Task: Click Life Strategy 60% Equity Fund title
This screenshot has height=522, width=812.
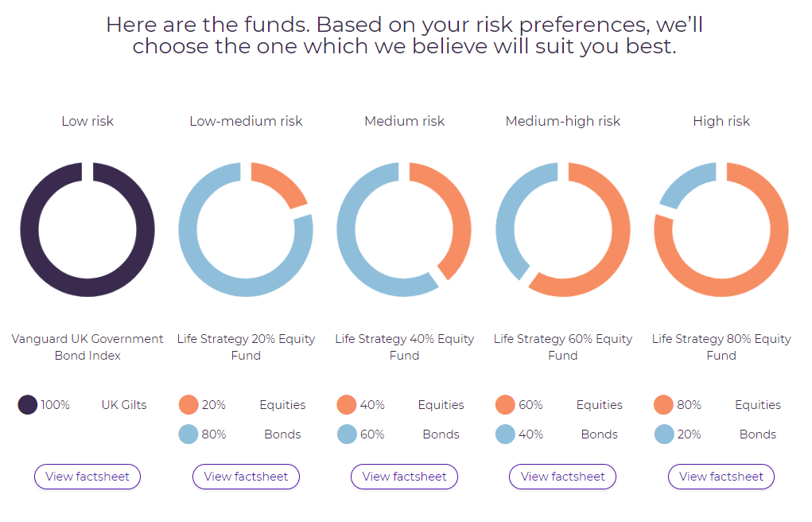Action: pyautogui.click(x=562, y=347)
